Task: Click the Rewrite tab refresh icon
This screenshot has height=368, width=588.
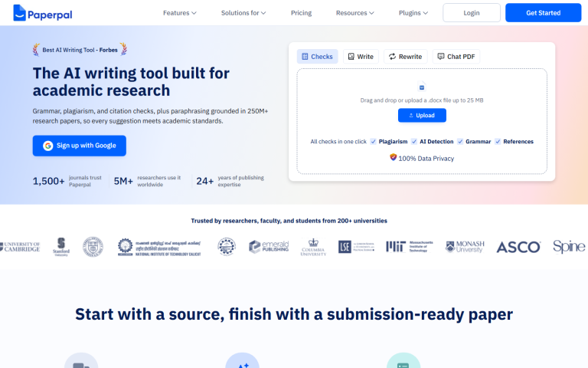Action: point(392,57)
